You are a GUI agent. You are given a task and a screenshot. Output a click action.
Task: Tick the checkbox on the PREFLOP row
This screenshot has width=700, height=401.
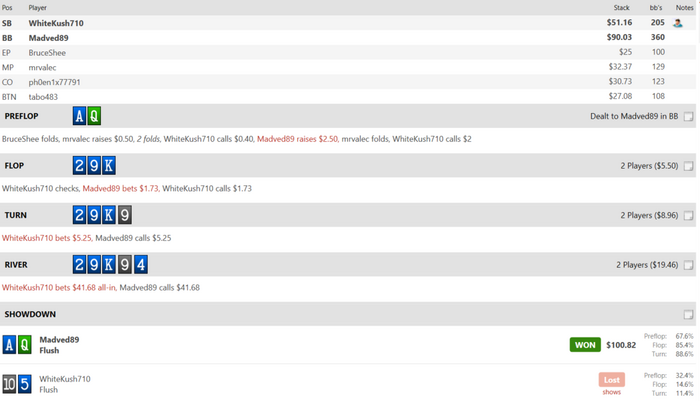pos(688,116)
